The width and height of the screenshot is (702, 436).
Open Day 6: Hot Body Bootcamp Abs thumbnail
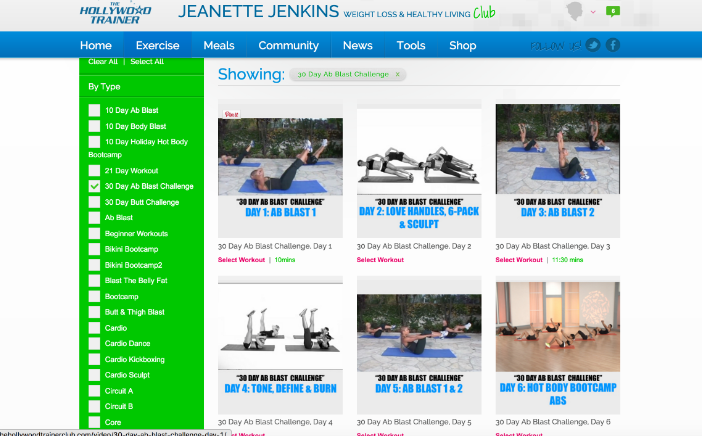tap(558, 346)
